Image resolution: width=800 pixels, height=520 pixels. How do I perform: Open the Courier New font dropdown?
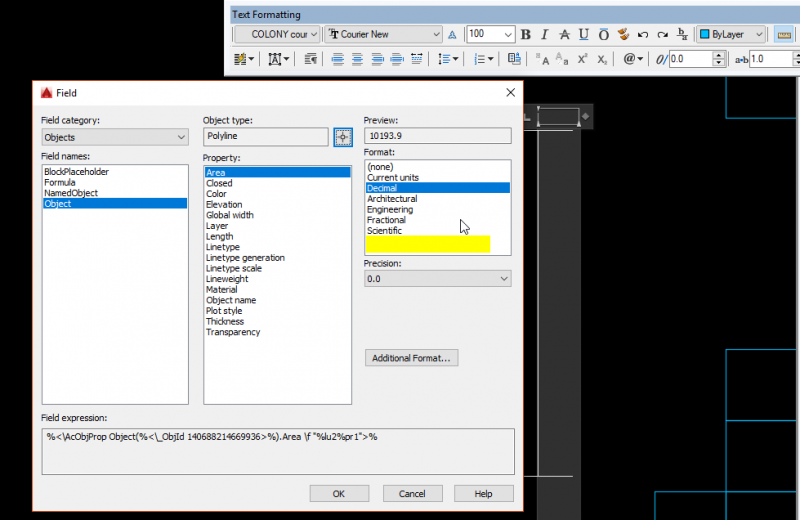tap(383, 34)
